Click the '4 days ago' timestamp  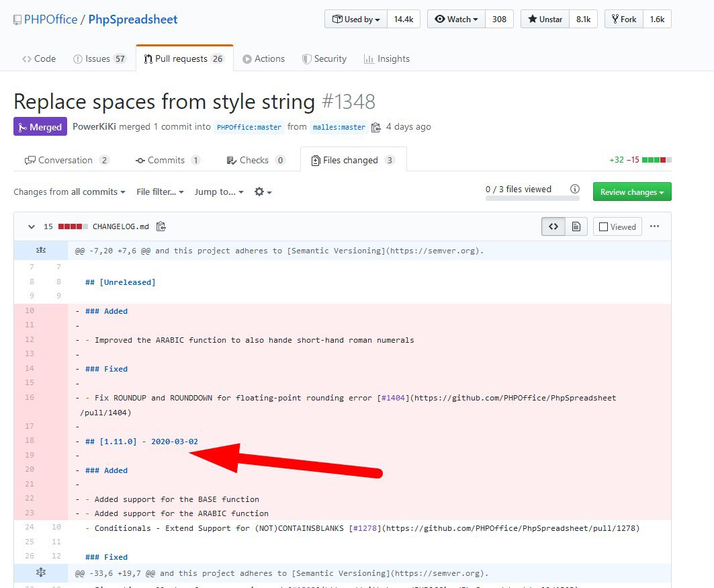408,126
